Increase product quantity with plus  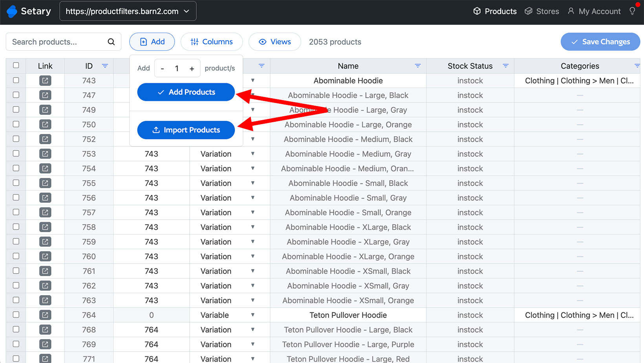click(192, 68)
